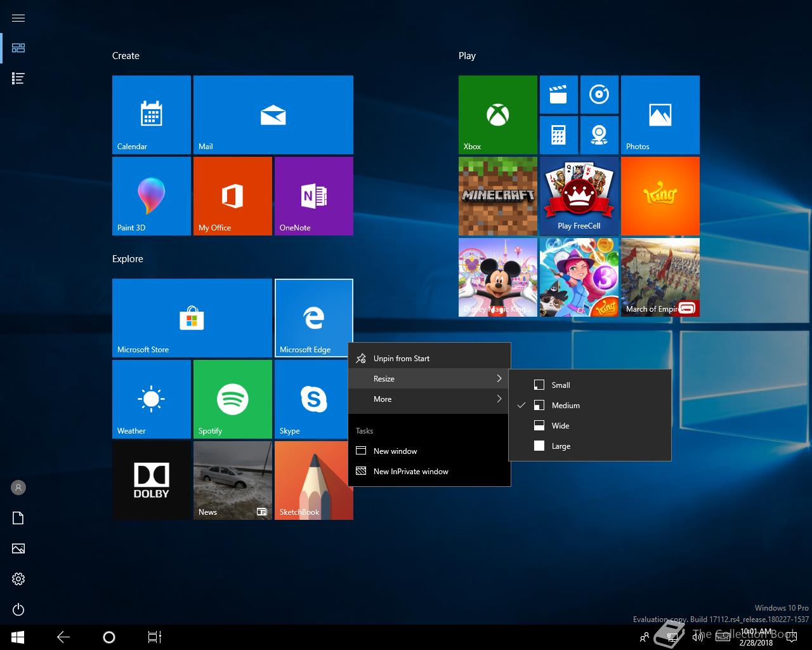Open the Mail tile
The height and width of the screenshot is (650, 812).
[273, 115]
